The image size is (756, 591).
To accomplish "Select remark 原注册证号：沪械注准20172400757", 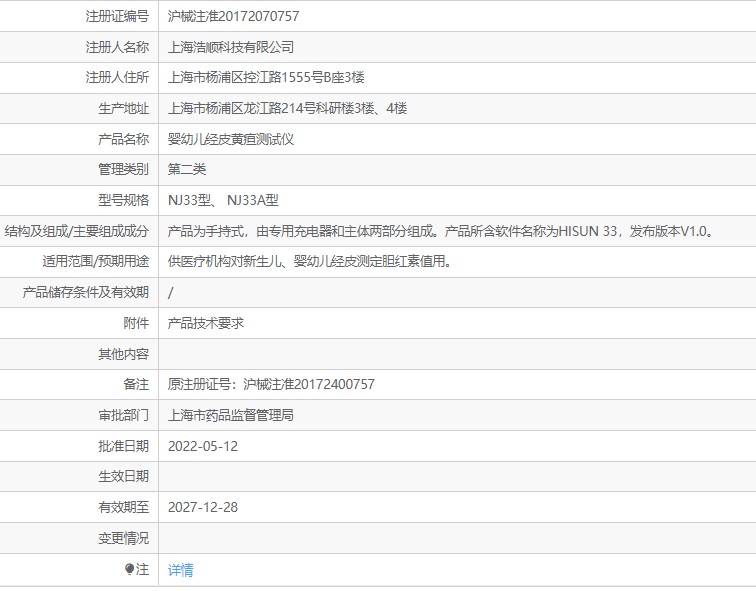I will [x=271, y=384].
